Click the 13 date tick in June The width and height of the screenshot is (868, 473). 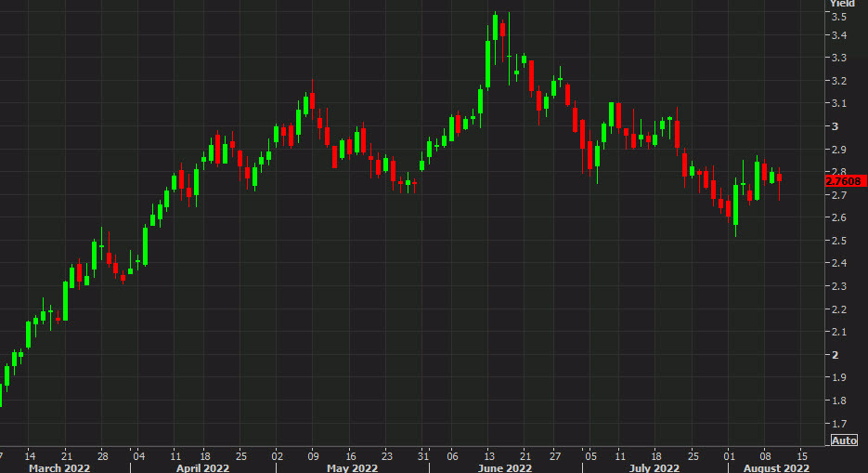[x=489, y=456]
